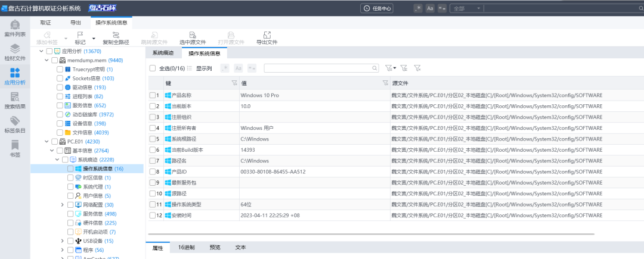
Task: Collapse the memdump.mem tree node
Action: (x=47, y=60)
